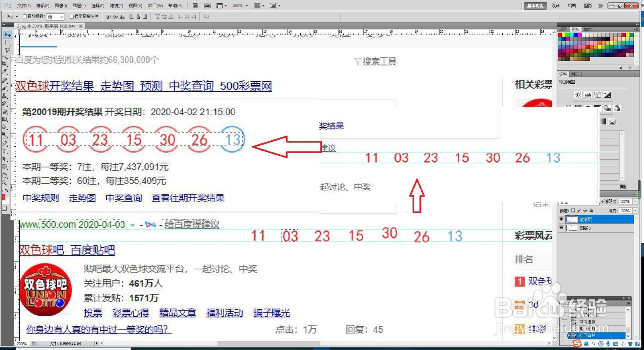Align left edges icon in options bar
This screenshot has width=644, height=350.
[131, 17]
